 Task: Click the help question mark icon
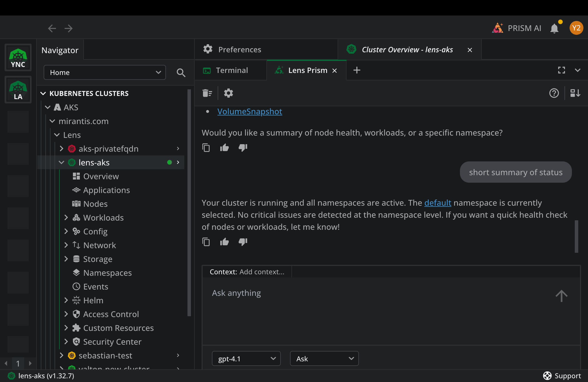click(x=554, y=93)
